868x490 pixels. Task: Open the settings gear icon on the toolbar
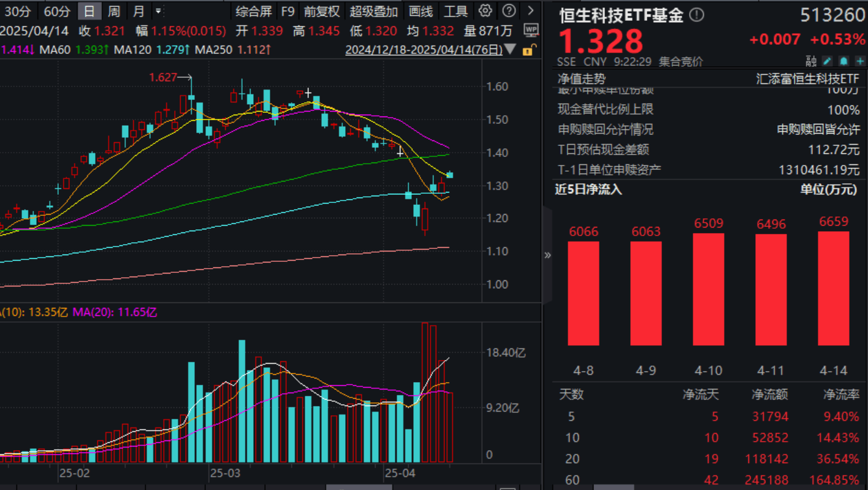tap(484, 10)
